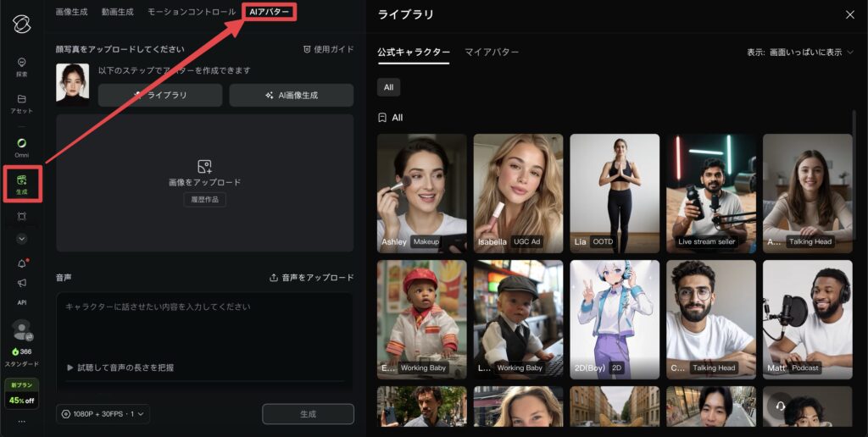Image resolution: width=868 pixels, height=437 pixels.
Task: Click the 音声をアップロード link
Action: click(x=311, y=278)
